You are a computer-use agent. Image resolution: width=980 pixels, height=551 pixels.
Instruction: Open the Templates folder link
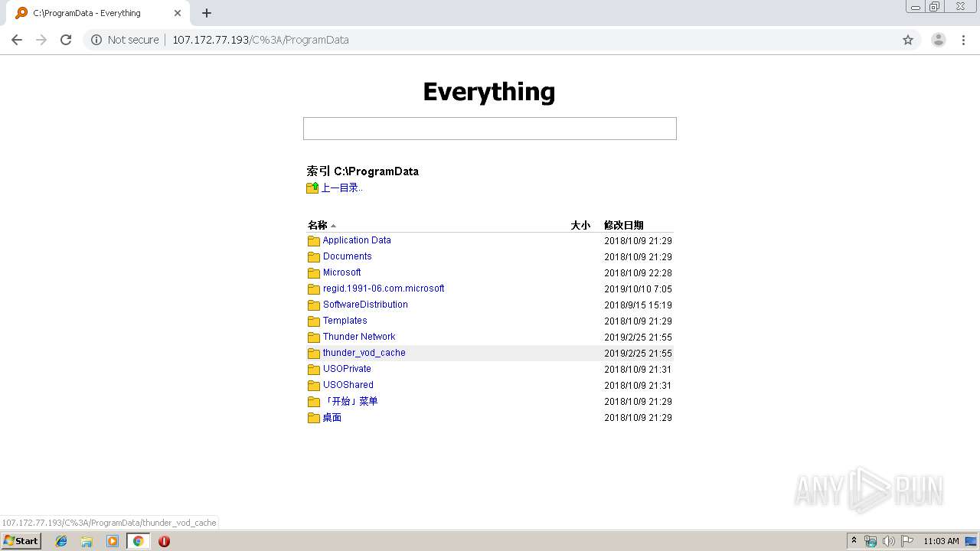345,321
